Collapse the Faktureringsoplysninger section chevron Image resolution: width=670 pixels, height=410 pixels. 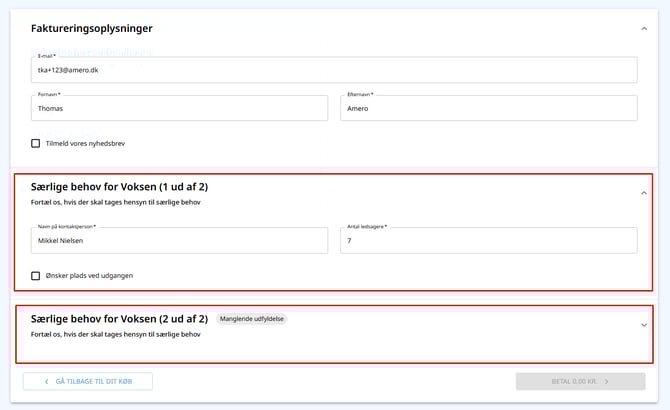pos(643,29)
